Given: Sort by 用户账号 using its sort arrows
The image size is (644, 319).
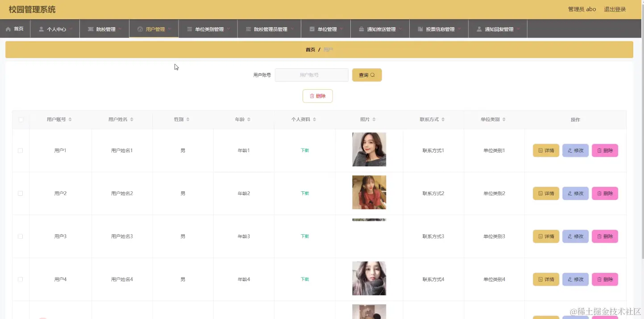Looking at the screenshot, I should coord(70,120).
